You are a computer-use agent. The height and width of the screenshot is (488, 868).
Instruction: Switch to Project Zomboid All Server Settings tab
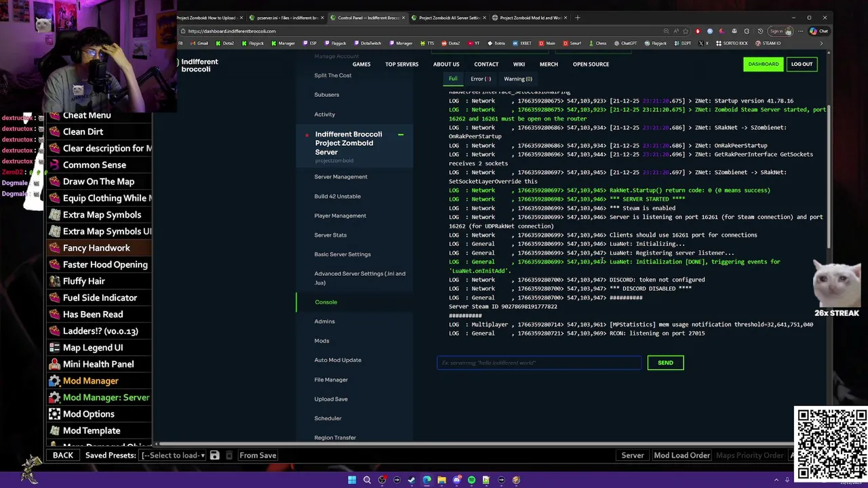tap(448, 18)
